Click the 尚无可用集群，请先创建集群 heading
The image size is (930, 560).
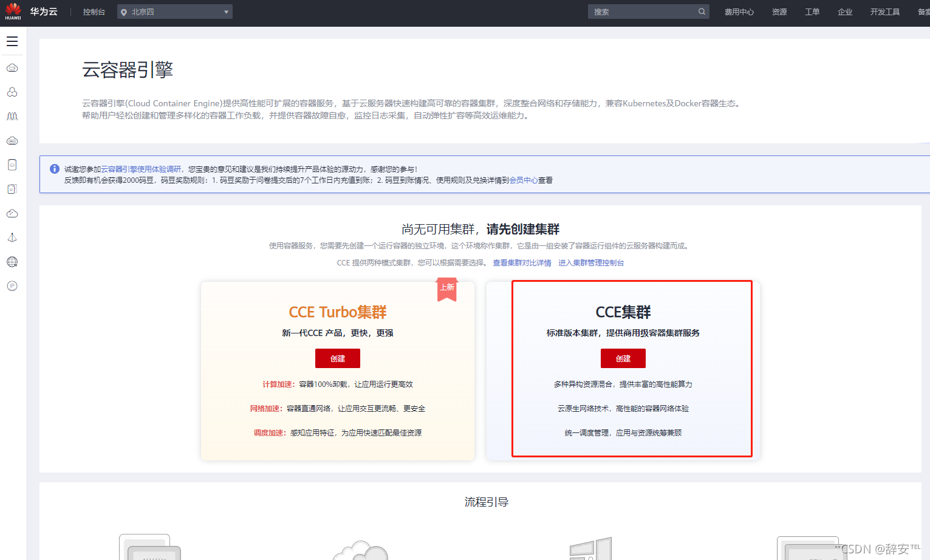(480, 229)
